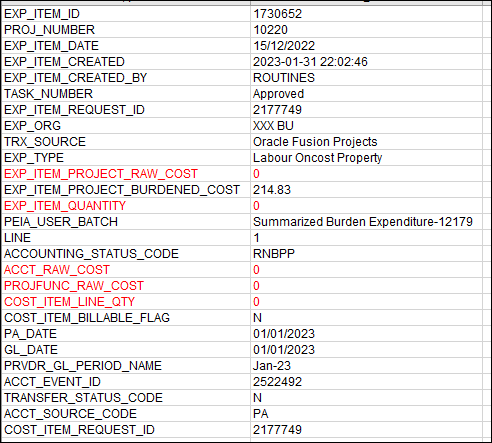Select the RNBPP accounting status cell
Screen dimensions: 492x443
pos(366,254)
